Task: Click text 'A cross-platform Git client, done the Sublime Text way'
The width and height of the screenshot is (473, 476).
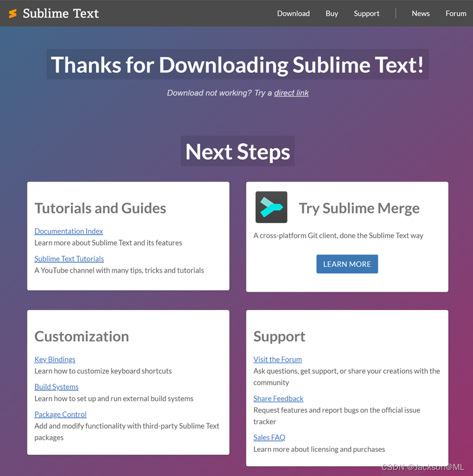Action: (x=338, y=236)
